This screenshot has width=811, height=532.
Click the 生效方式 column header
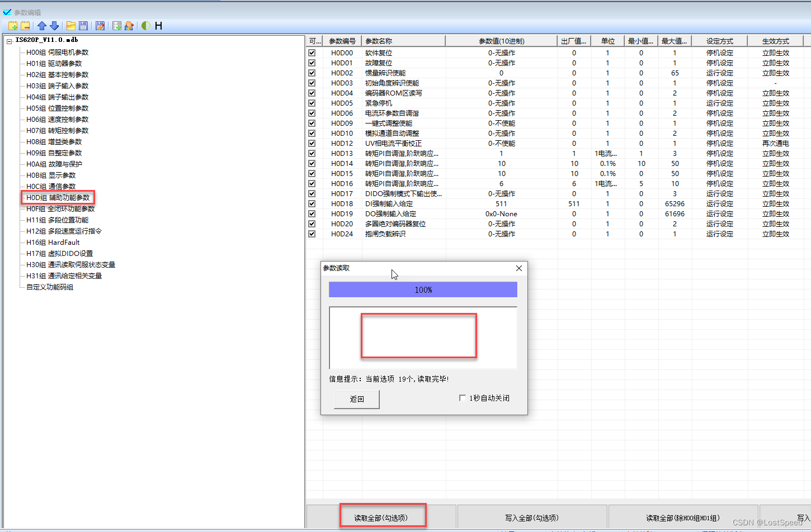coord(776,41)
